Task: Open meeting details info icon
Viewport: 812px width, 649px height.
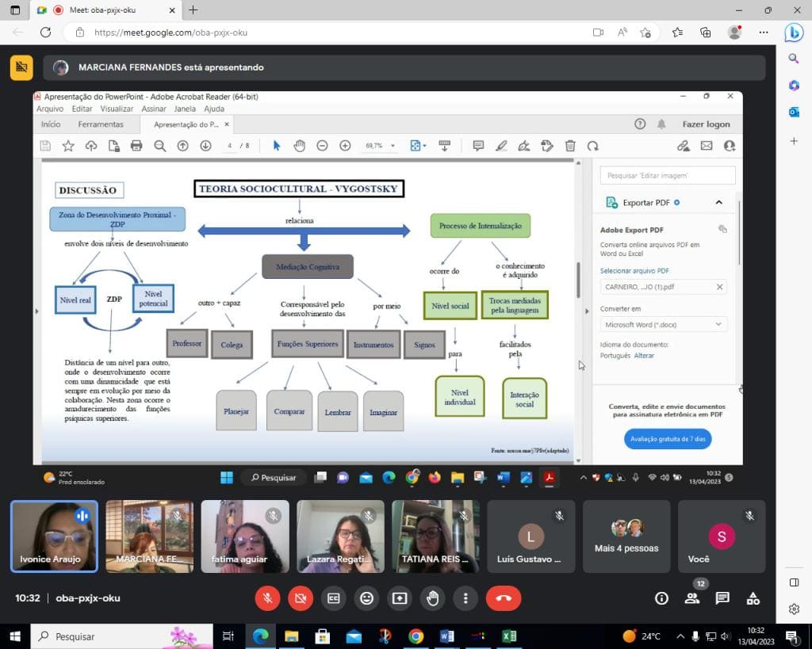Action: pos(661,598)
